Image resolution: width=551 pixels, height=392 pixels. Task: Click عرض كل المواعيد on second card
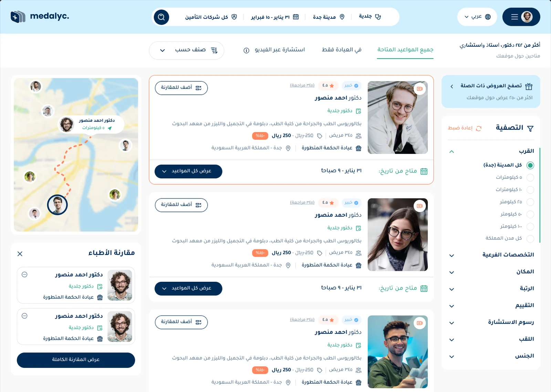[x=188, y=288]
